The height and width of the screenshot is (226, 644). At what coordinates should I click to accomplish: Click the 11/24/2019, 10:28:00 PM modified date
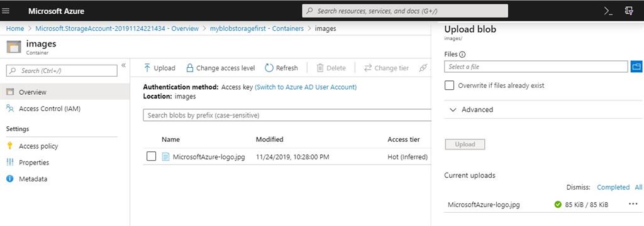tap(292, 157)
